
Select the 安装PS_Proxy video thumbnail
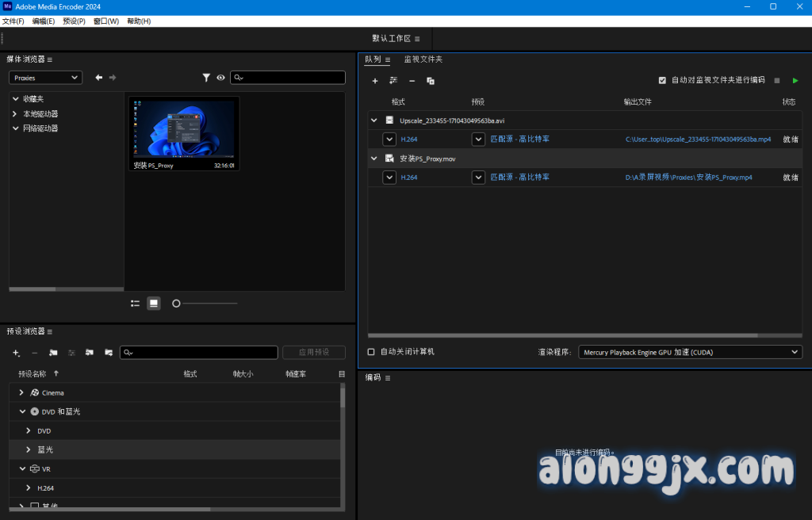point(184,128)
